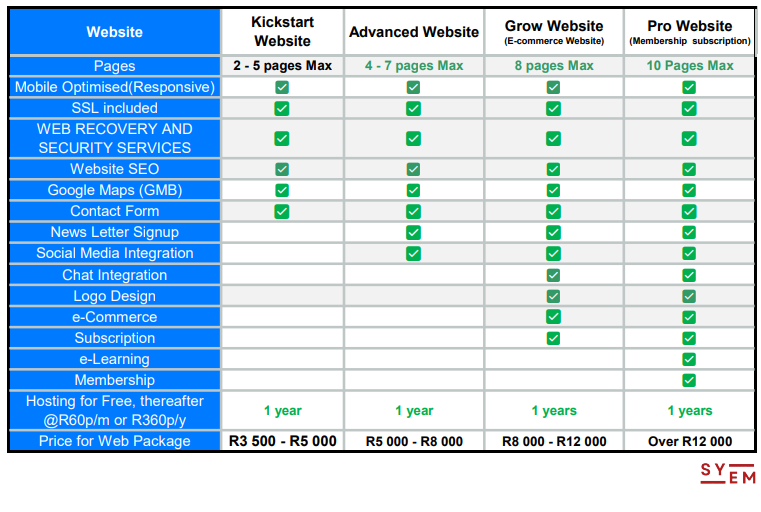Click the Advanced Website column header

[x=413, y=32]
